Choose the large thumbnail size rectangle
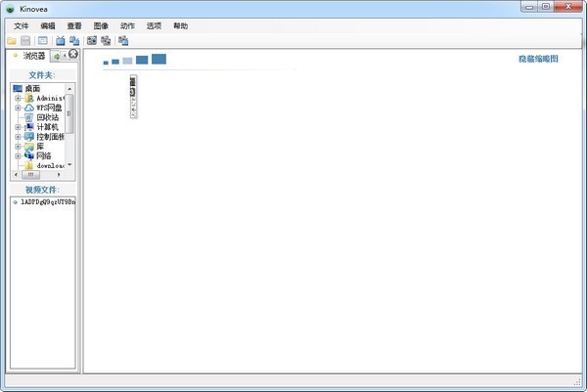Viewport: 587px width, 392px height. 142,60
